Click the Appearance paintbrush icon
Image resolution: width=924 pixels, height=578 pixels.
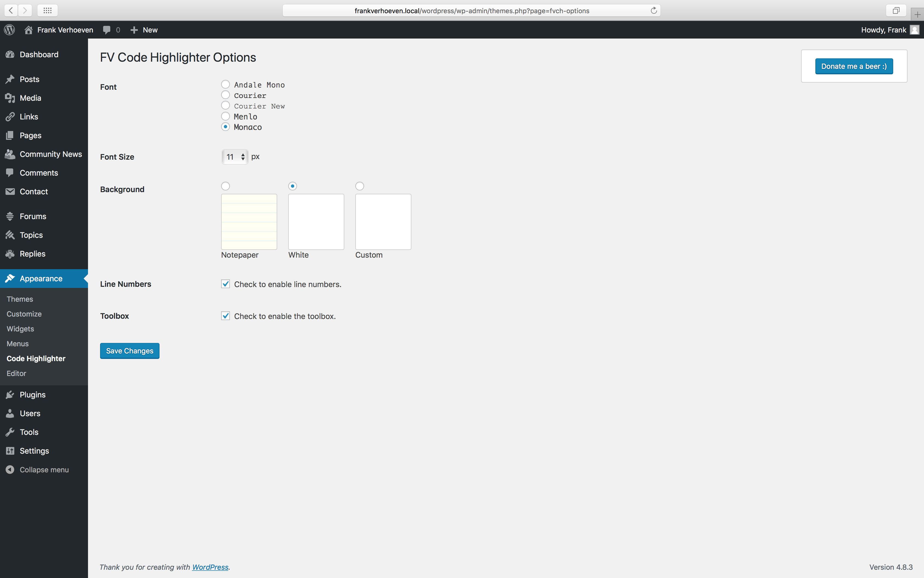coord(10,279)
